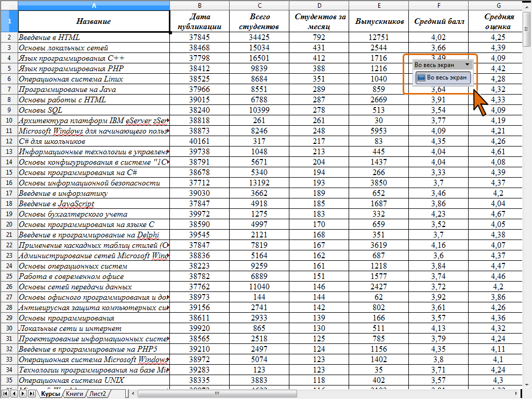Switch to the 'Книги' sheet tab
The width and height of the screenshot is (532, 399).
[75, 394]
